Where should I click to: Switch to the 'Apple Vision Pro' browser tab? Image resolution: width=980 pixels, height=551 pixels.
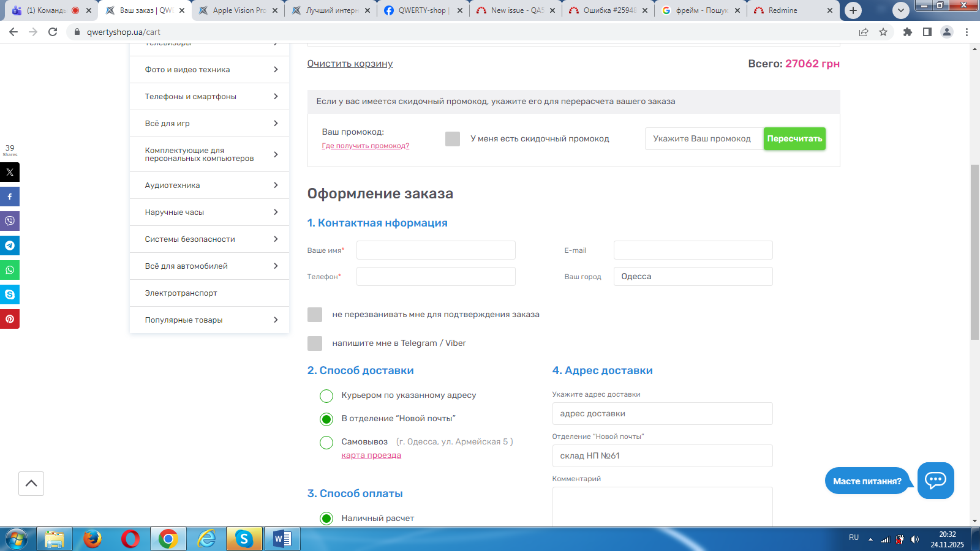click(x=238, y=10)
